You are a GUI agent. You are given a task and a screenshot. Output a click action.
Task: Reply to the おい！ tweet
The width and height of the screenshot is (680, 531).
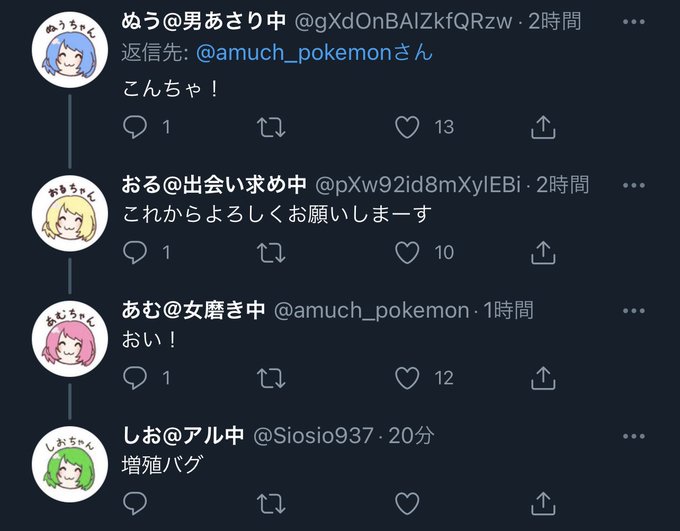coord(135,377)
